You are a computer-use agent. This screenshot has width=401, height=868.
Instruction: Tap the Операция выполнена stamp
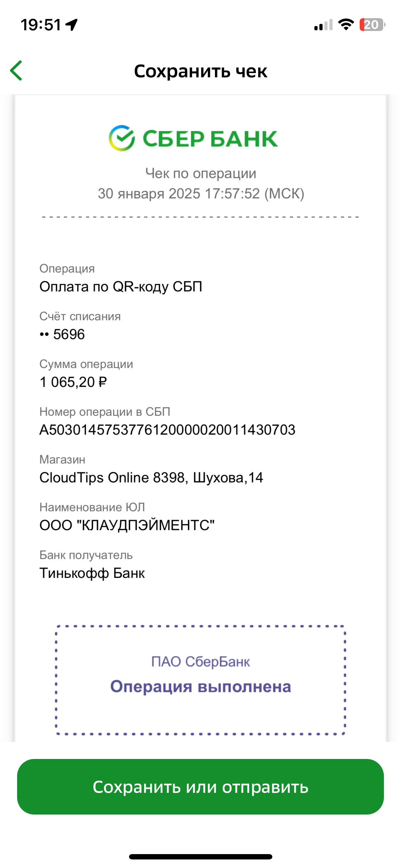pos(200,680)
